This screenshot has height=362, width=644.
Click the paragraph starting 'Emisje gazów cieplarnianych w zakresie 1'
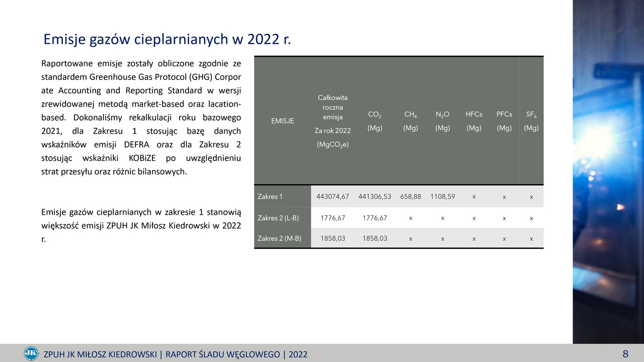click(141, 226)
